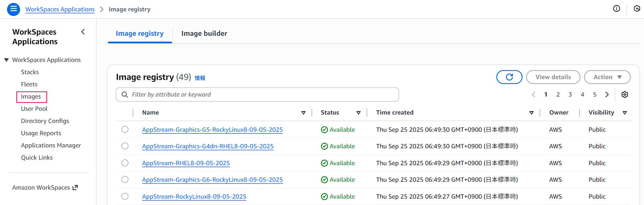The image size is (644, 205).
Task: Sort by Visibility column arrow
Action: [625, 113]
